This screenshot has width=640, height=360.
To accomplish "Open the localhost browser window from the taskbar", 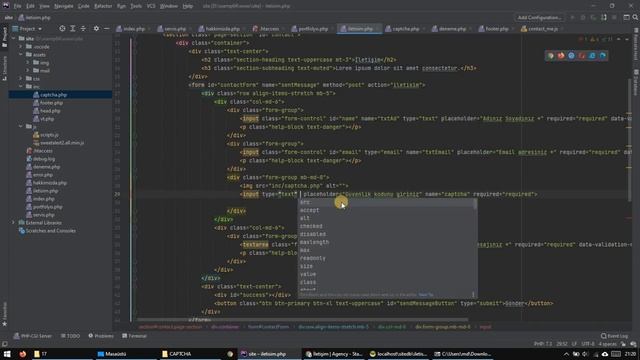I will (x=399, y=354).
